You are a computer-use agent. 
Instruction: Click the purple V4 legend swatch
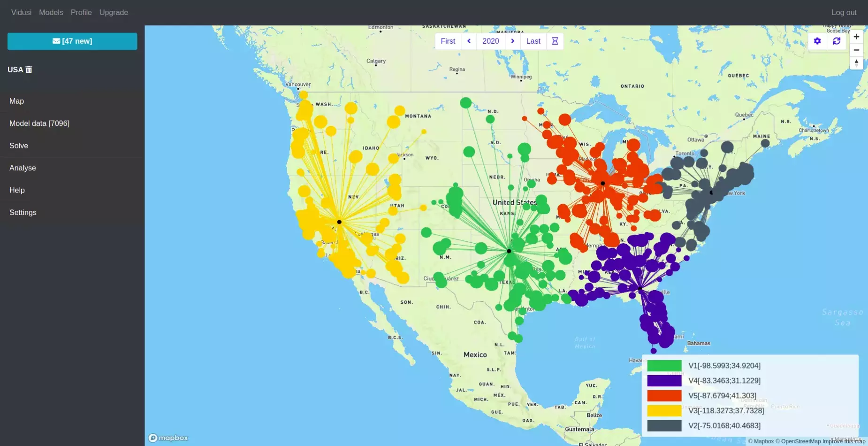[664, 381]
